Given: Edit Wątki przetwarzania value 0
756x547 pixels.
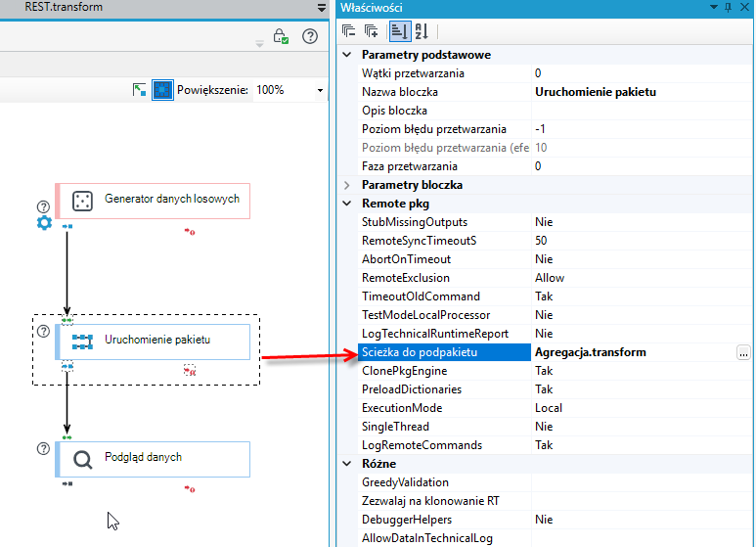Looking at the screenshot, I should point(642,73).
